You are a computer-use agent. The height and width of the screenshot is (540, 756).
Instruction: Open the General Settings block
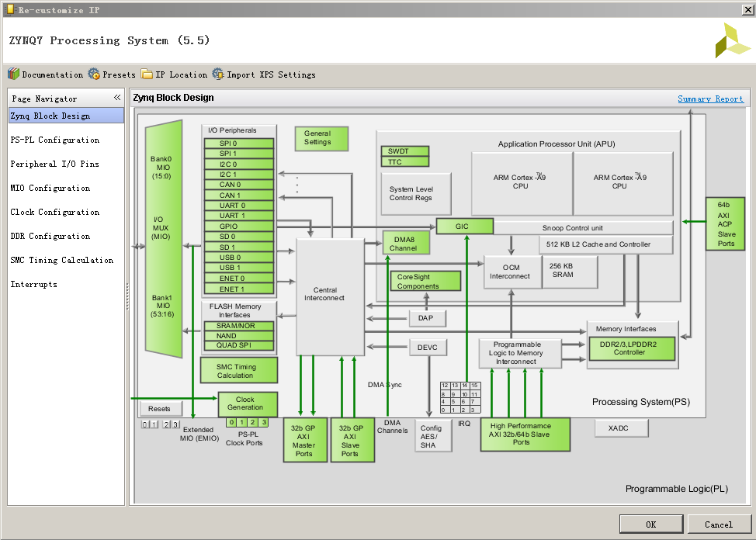pyautogui.click(x=321, y=138)
